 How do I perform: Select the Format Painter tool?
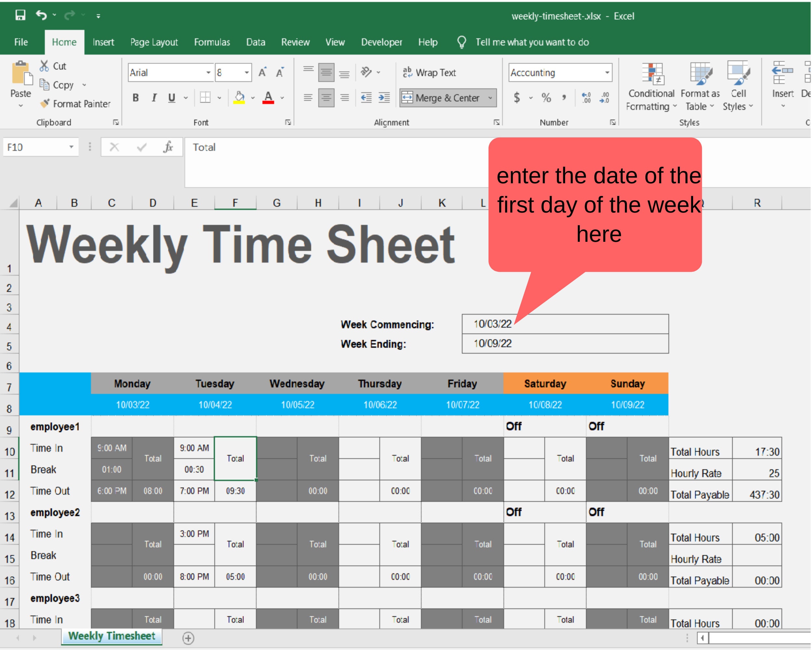pos(75,104)
